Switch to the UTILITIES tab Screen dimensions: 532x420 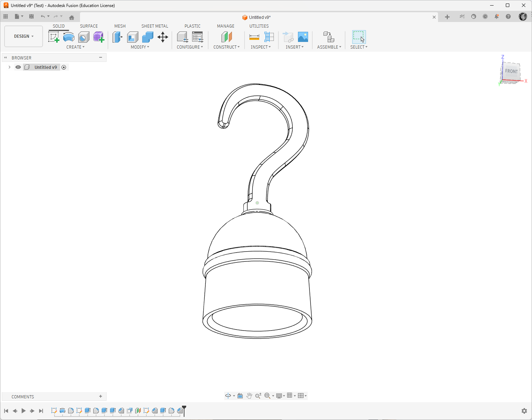point(259,26)
